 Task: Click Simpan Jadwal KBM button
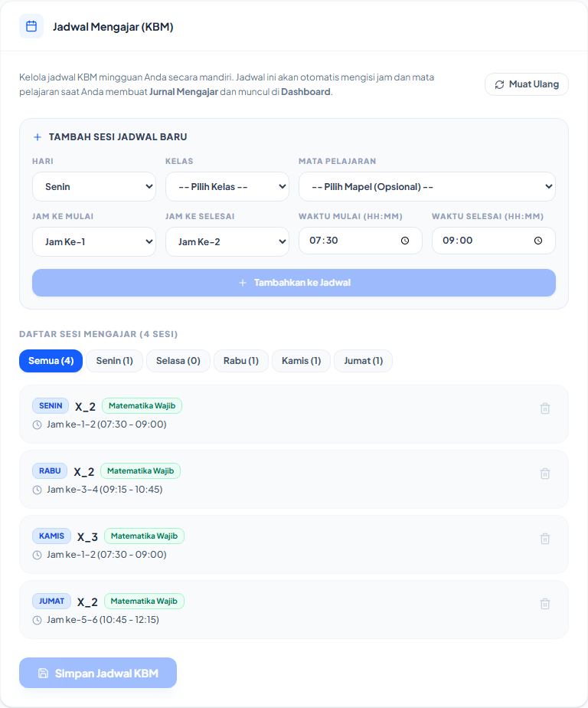coord(98,673)
